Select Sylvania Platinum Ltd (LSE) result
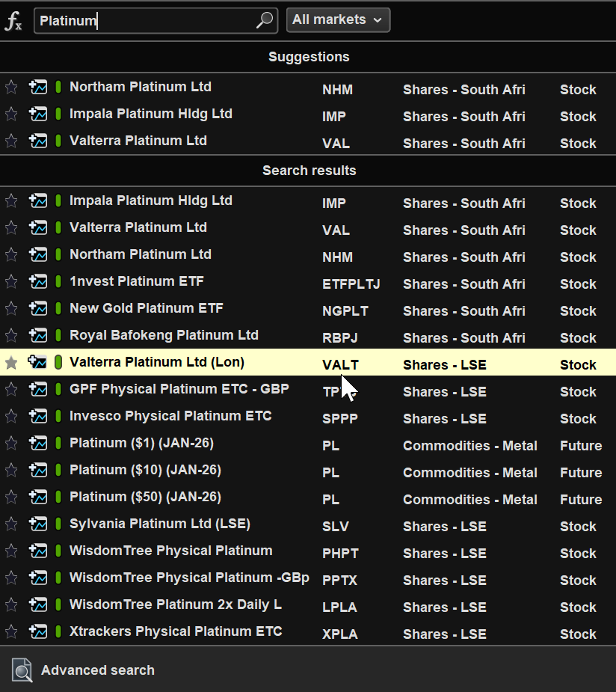 click(x=308, y=524)
